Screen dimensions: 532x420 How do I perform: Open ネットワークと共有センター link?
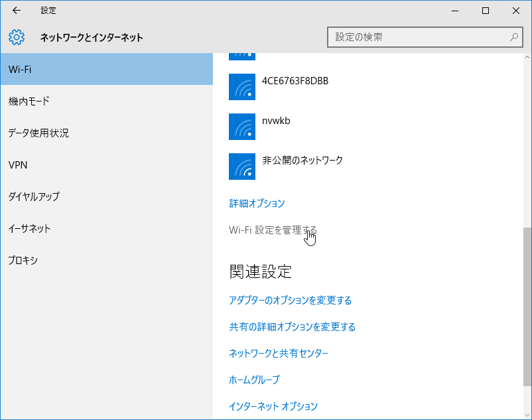279,353
